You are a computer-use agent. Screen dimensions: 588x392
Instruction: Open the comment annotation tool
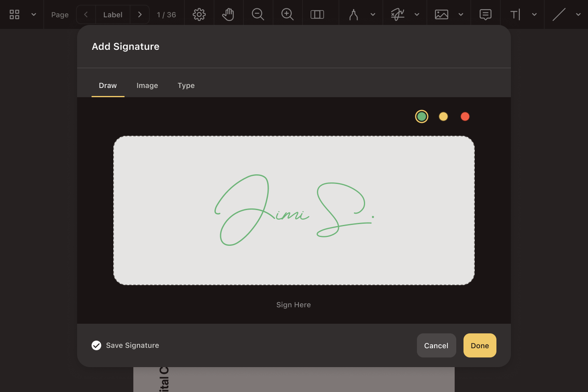485,14
